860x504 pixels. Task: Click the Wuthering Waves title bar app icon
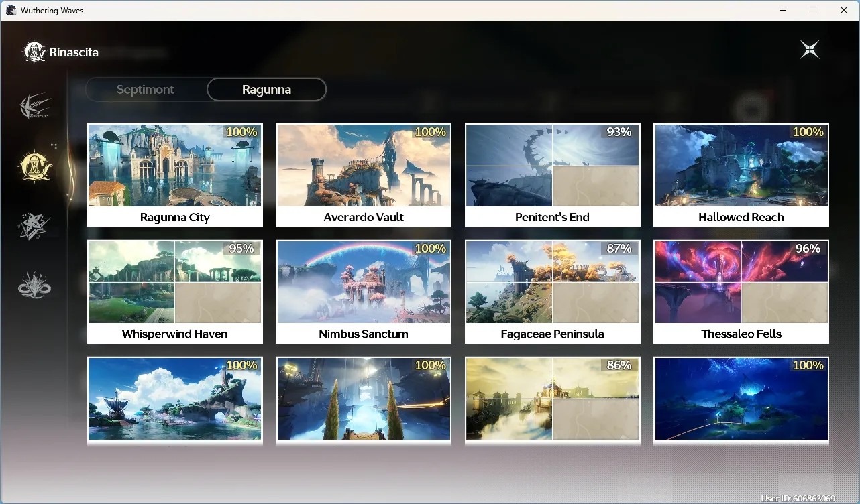[11, 10]
